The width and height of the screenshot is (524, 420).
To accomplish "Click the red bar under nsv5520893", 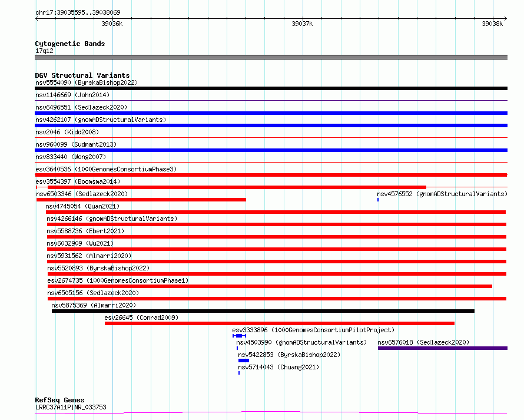I will [x=277, y=274].
